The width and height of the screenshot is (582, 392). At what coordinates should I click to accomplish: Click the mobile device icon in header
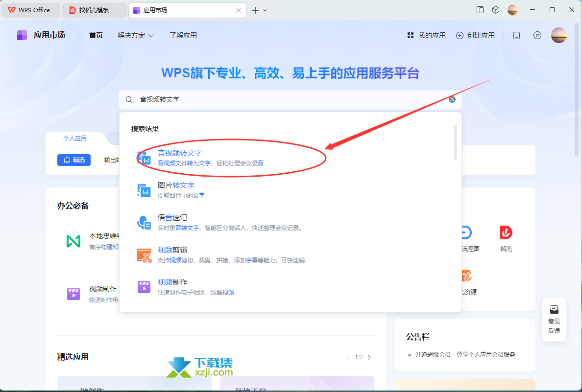click(517, 35)
